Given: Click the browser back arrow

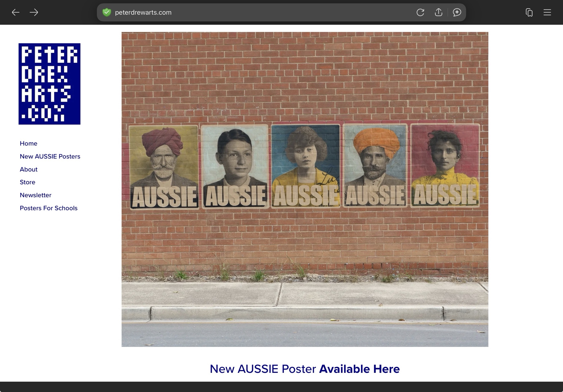Looking at the screenshot, I should click(15, 12).
